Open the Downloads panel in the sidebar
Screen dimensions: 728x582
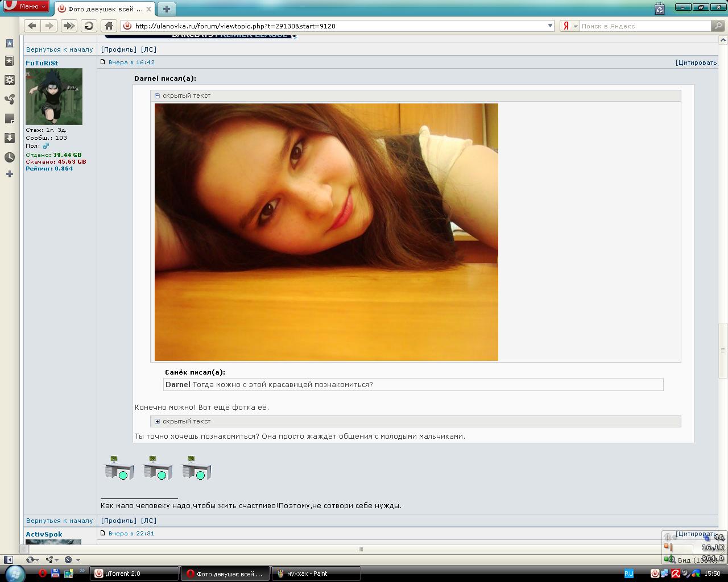click(x=9, y=138)
